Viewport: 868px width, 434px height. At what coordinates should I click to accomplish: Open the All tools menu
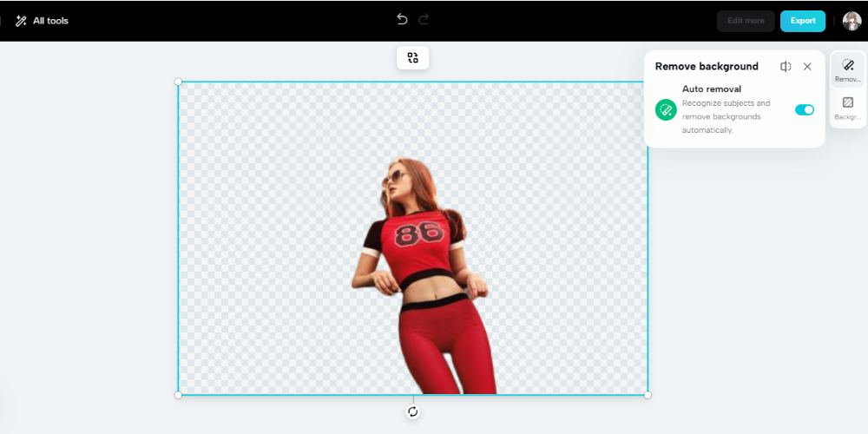[42, 21]
